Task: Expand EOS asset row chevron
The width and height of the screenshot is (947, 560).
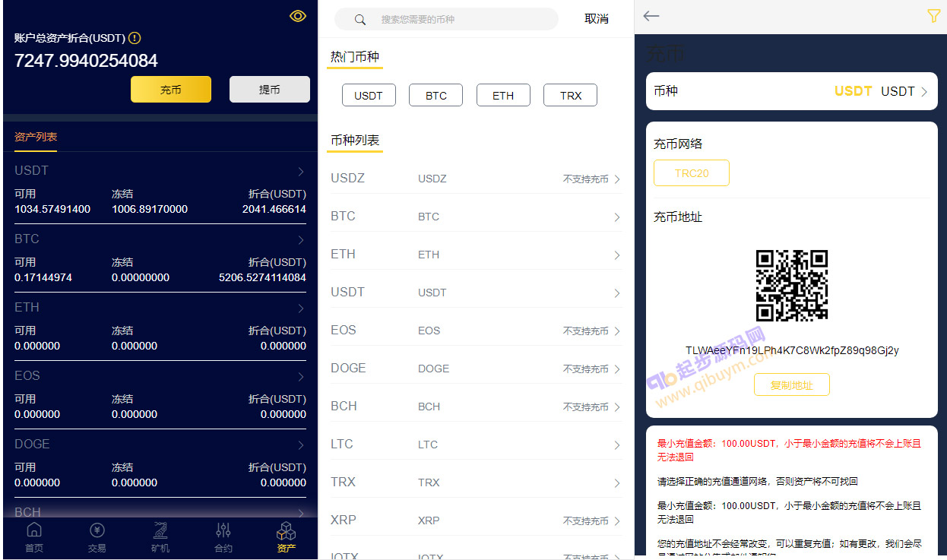Action: [301, 377]
